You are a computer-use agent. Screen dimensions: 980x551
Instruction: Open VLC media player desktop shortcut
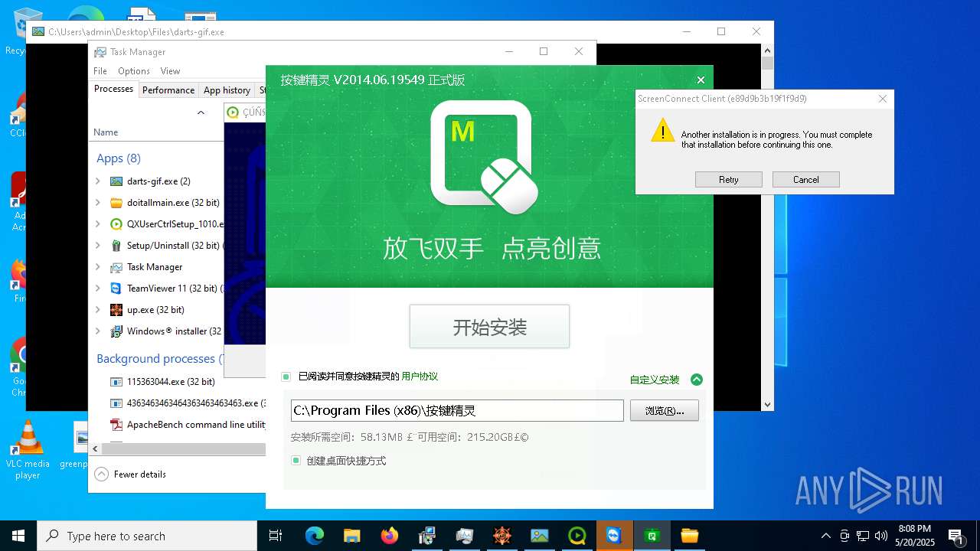point(28,450)
